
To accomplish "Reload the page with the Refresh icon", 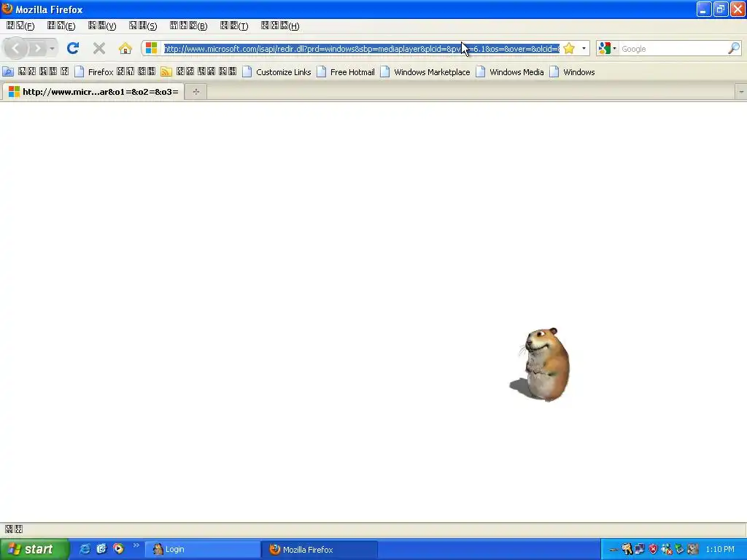I will tap(72, 48).
